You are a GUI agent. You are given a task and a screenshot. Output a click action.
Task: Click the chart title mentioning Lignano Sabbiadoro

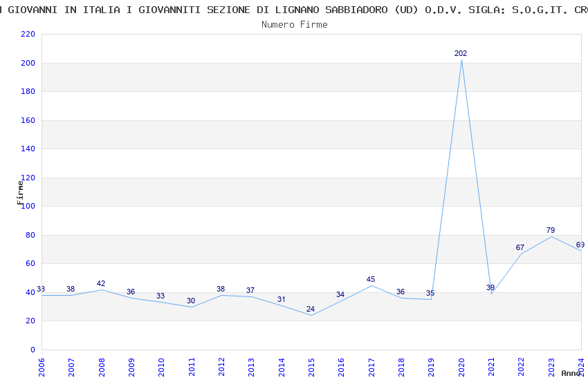pos(294,10)
